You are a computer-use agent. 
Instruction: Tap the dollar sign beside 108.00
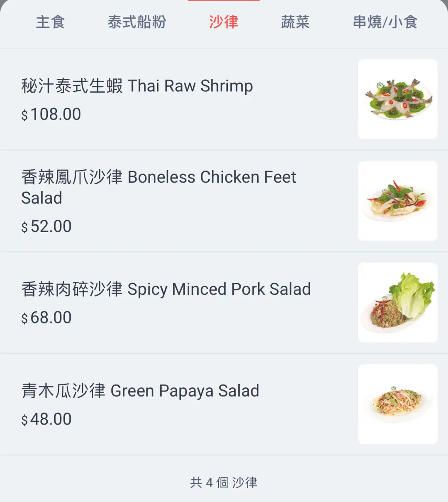(24, 115)
